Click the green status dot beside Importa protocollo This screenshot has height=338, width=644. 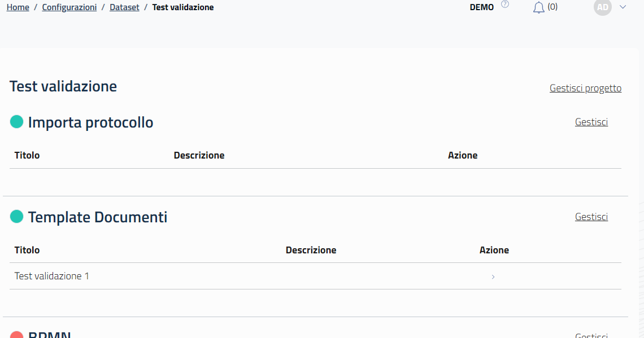[x=15, y=121]
